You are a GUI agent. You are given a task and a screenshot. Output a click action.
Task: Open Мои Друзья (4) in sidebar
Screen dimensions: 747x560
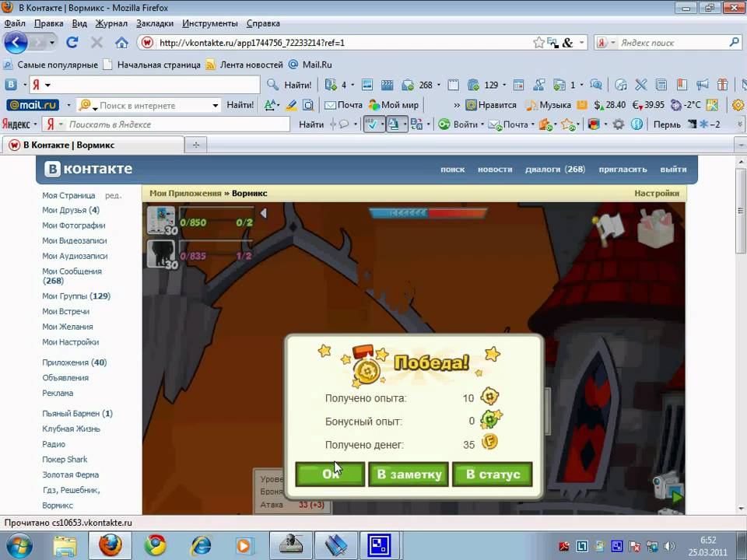click(x=71, y=210)
